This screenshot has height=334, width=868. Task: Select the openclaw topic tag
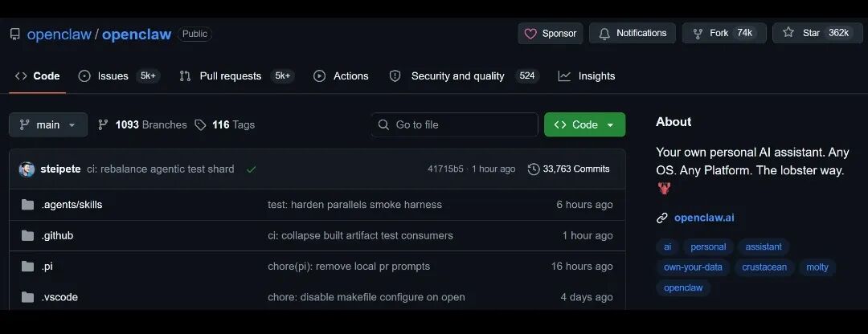pyautogui.click(x=683, y=288)
